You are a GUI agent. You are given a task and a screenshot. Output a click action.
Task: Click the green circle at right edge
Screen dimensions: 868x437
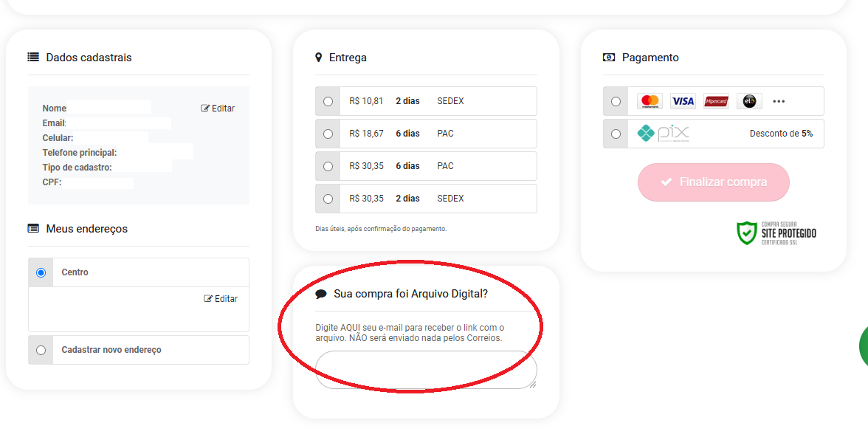coord(864,345)
